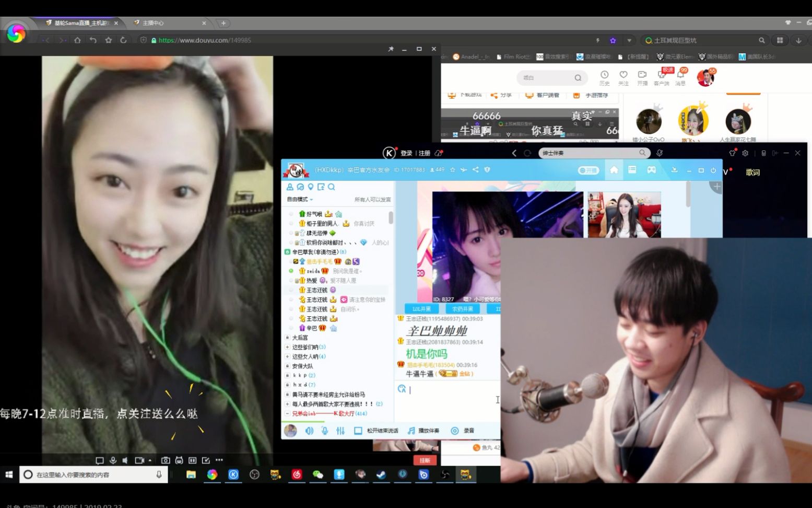Open the 人生赢家花七舞 streamer thumbnail

(x=738, y=122)
